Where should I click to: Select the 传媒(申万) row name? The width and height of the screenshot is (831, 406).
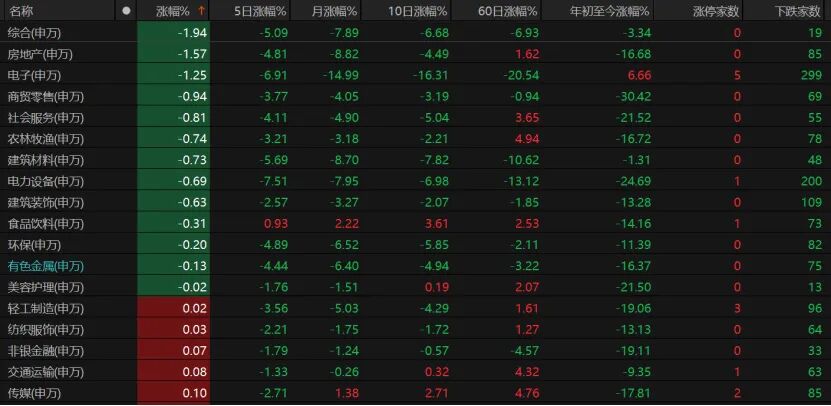(x=34, y=393)
